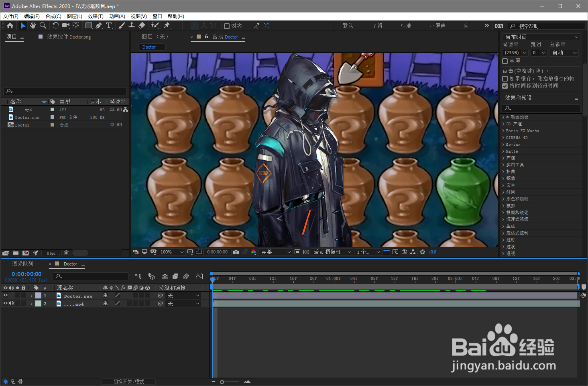Open the Graph Editor icon
The width and height of the screenshot is (588, 386).
(x=199, y=276)
